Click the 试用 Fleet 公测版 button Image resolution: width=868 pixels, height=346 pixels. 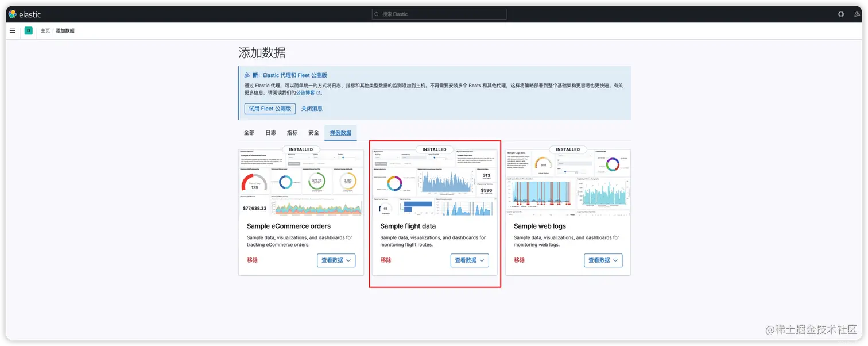coord(270,109)
